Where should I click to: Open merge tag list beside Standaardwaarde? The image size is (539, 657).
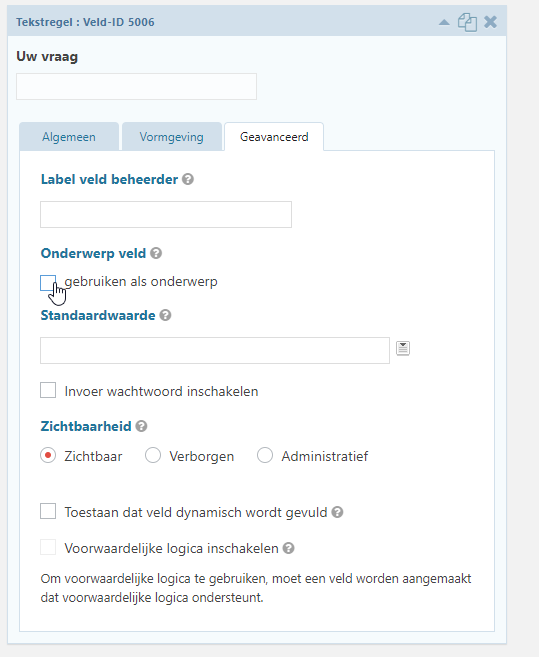coord(403,348)
